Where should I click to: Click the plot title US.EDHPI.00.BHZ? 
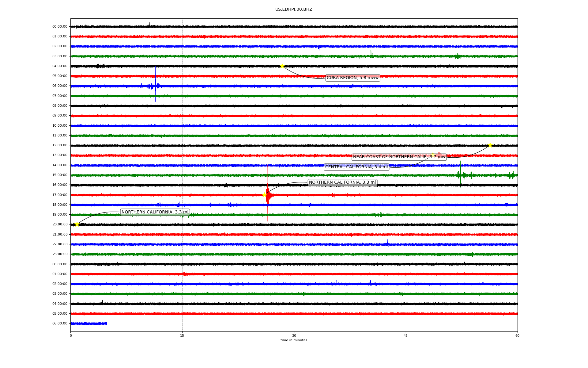293,10
